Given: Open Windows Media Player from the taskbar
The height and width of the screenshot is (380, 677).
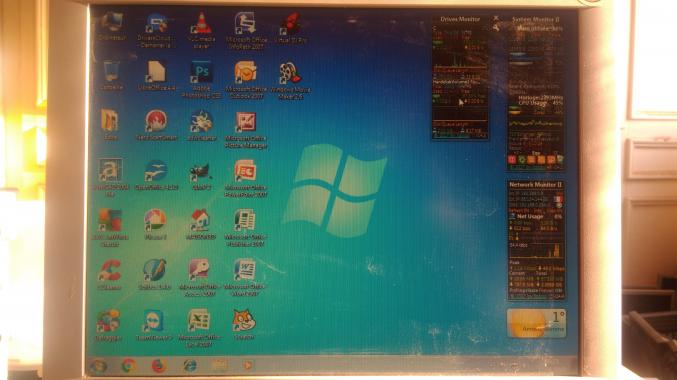Looking at the screenshot, I should click(247, 366).
